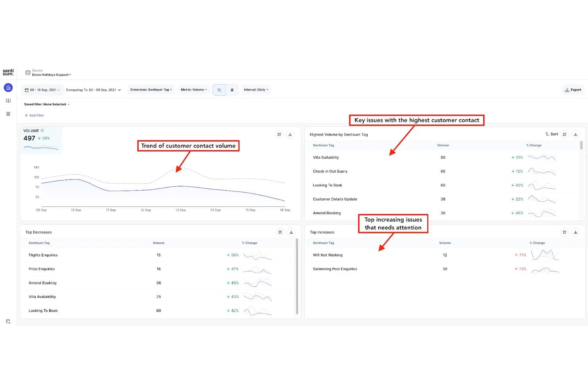The width and height of the screenshot is (588, 392).
Task: Select Wifi Not Working in Top Increases
Action: pos(445,255)
